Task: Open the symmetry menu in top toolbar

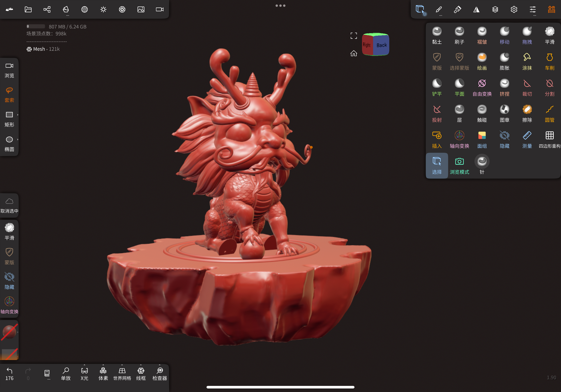Action: coord(476,10)
